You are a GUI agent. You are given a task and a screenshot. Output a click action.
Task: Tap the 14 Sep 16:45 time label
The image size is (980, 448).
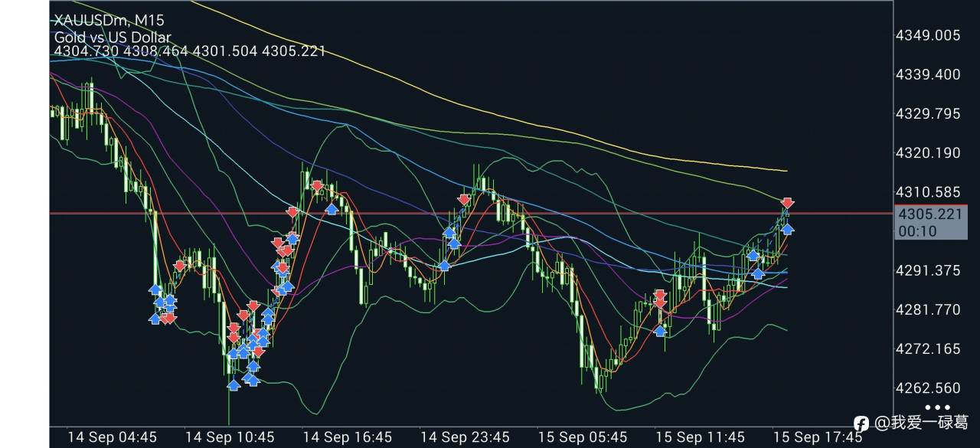348,437
